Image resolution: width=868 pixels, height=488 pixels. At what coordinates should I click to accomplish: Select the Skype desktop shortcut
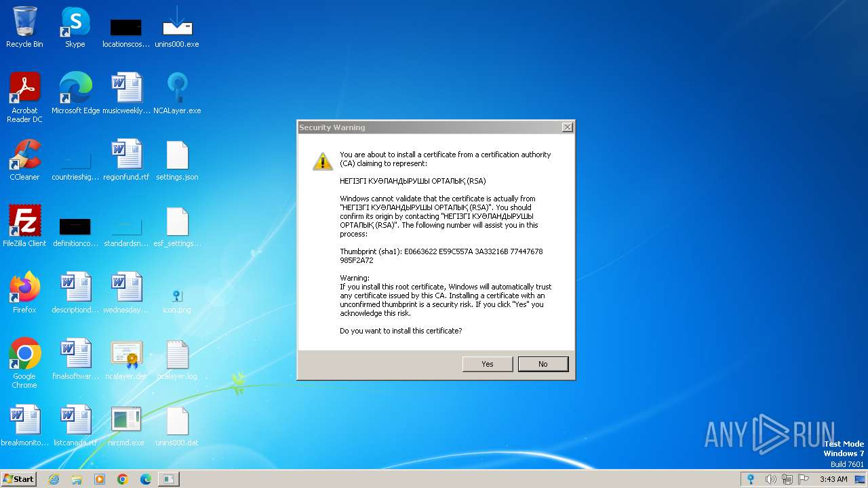[x=75, y=28]
